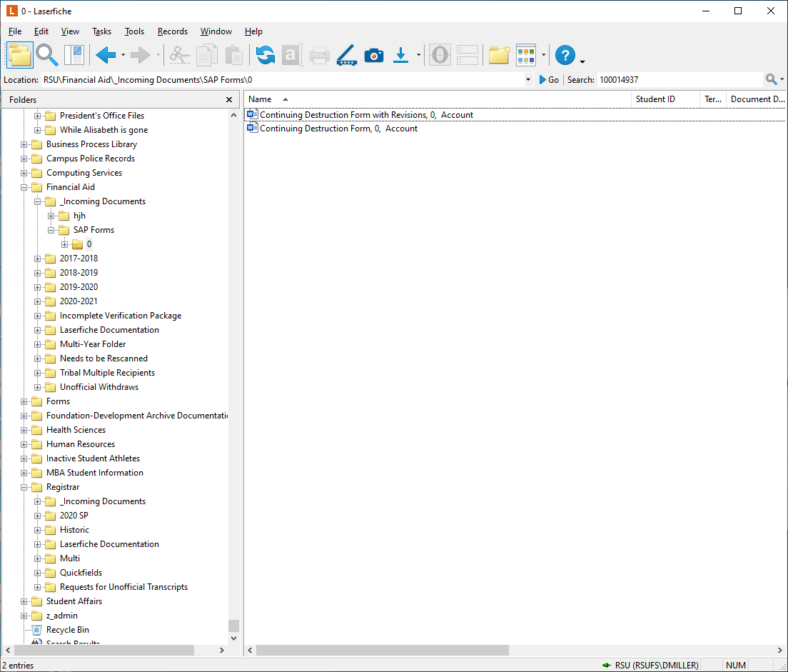Open the Search magnifier tool in toolbar
The width and height of the screenshot is (788, 672).
tap(46, 55)
